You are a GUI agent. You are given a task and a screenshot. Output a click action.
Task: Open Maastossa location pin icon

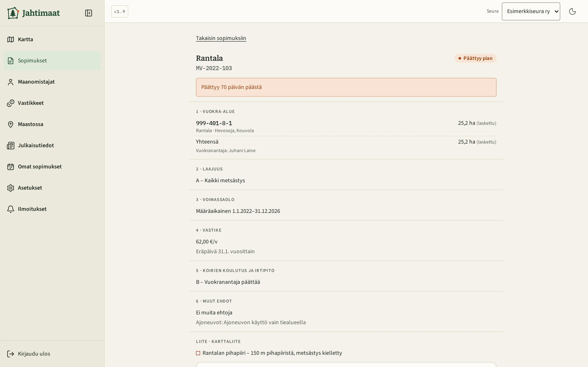point(10,124)
